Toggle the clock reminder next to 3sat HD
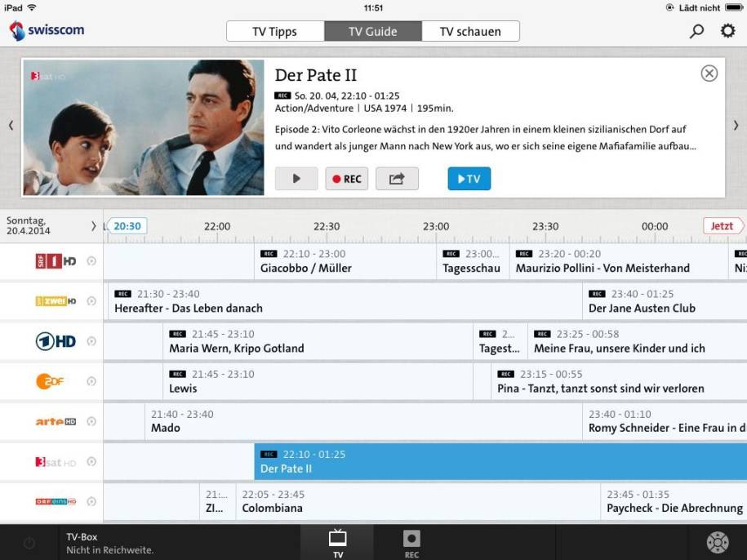Image resolution: width=747 pixels, height=560 pixels. coord(91,461)
